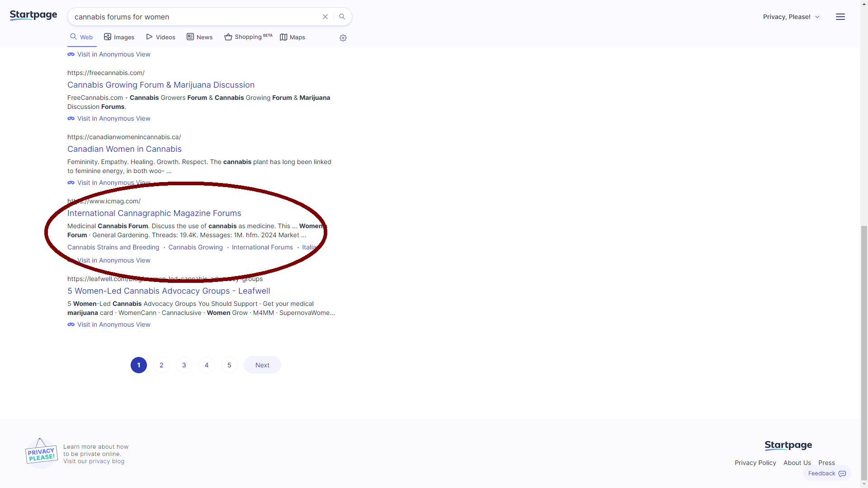This screenshot has width=868, height=488.
Task: Click the https://canadianwomenincannabis.ca/ URL text
Action: (x=124, y=137)
